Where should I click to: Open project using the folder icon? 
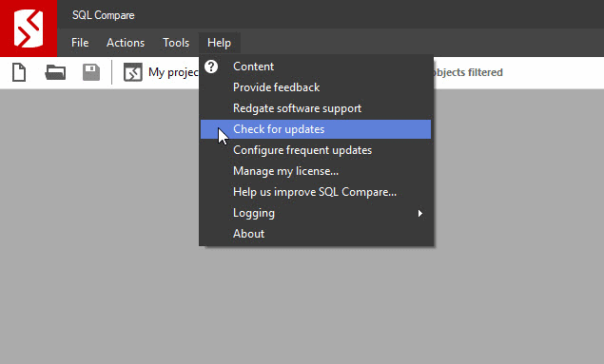(55, 72)
